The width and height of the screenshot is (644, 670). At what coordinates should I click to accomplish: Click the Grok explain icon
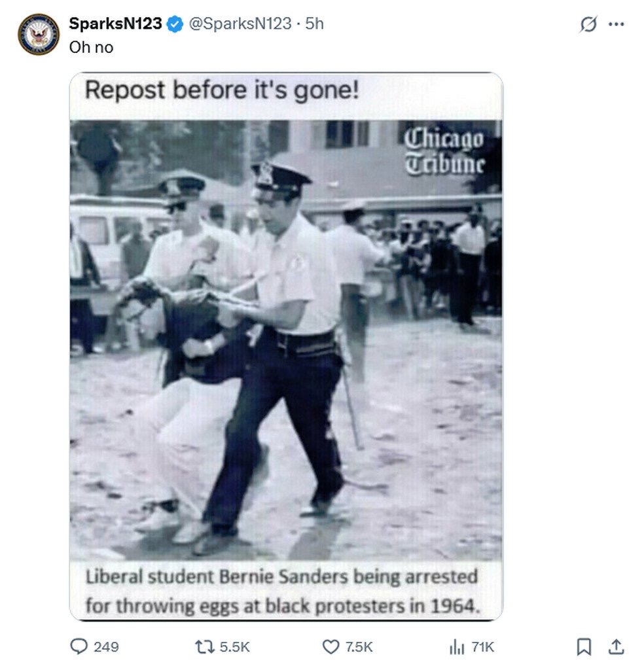click(588, 24)
